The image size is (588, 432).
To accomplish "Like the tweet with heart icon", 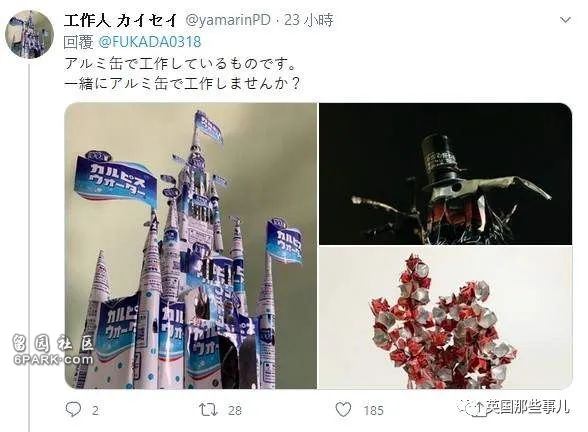I will click(x=343, y=410).
